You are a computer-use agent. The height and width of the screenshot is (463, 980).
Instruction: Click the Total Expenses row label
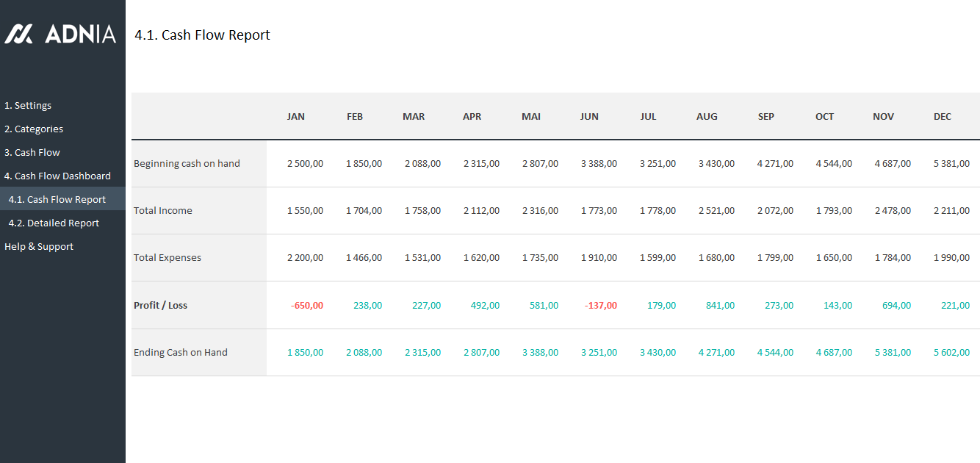click(x=167, y=257)
